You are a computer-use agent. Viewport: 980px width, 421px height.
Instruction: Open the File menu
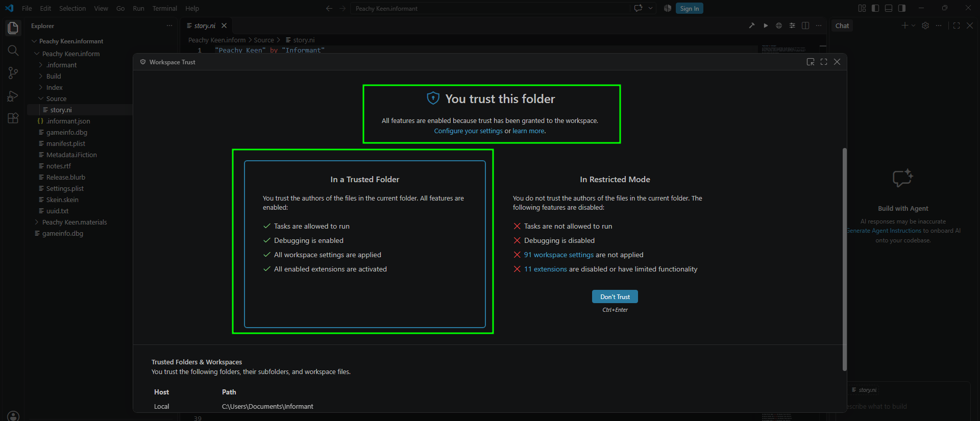tap(27, 8)
